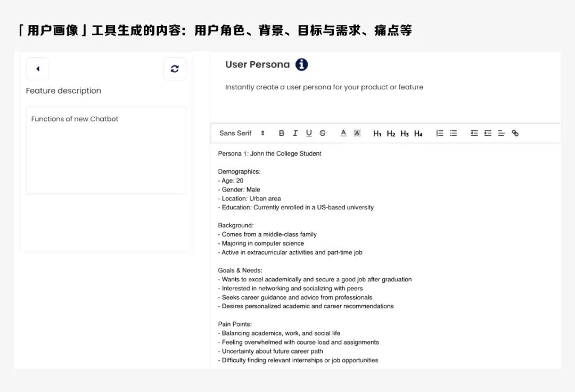Viewport: 575px width, 392px height.
Task: Click the Feature description heading
Action: (x=63, y=91)
